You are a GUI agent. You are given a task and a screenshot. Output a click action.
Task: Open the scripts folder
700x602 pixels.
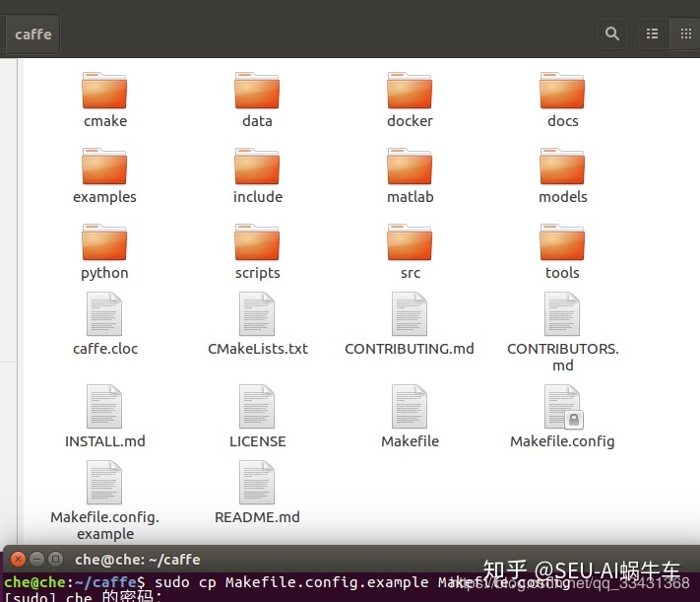coord(257,242)
